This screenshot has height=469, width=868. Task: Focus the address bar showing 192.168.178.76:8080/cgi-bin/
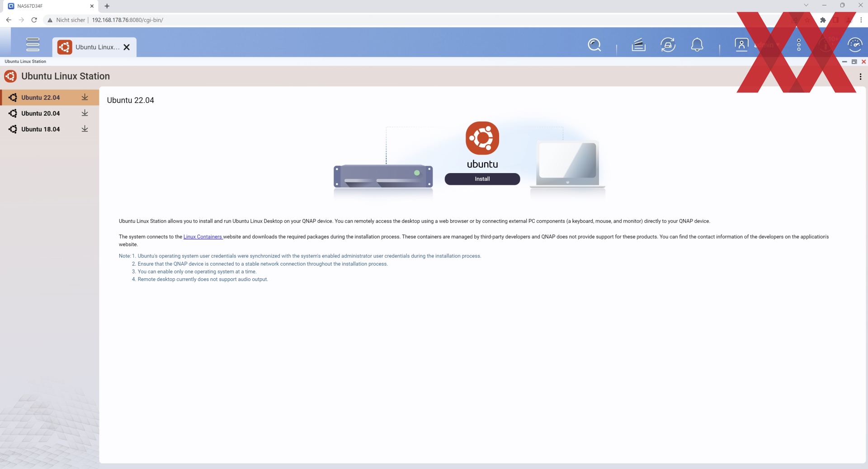tap(127, 20)
